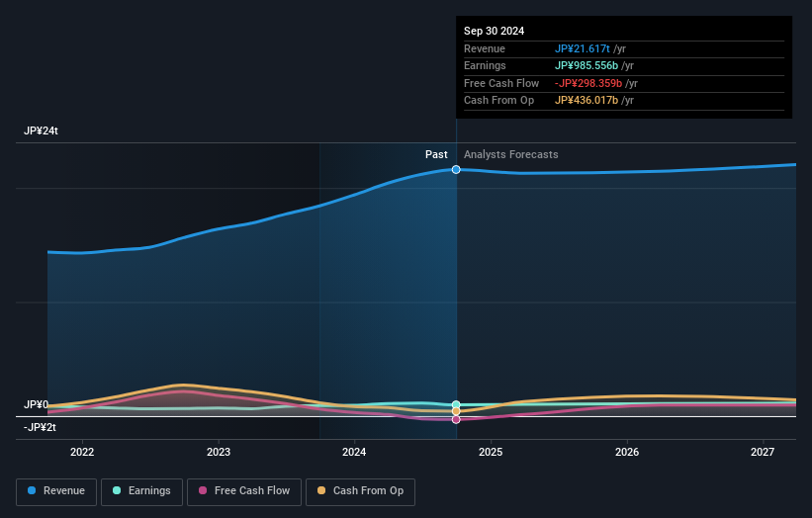812x518 pixels.
Task: Click the Analysts Forecasts label
Action: click(510, 155)
